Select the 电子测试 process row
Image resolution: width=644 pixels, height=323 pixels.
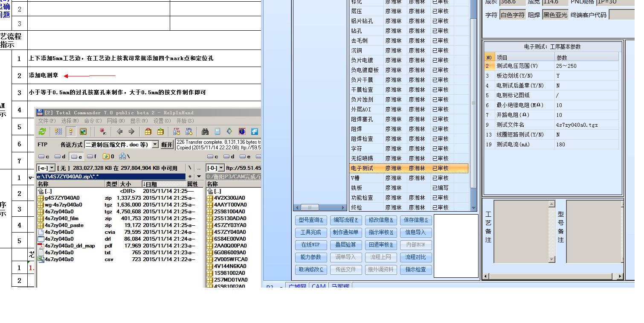point(409,169)
